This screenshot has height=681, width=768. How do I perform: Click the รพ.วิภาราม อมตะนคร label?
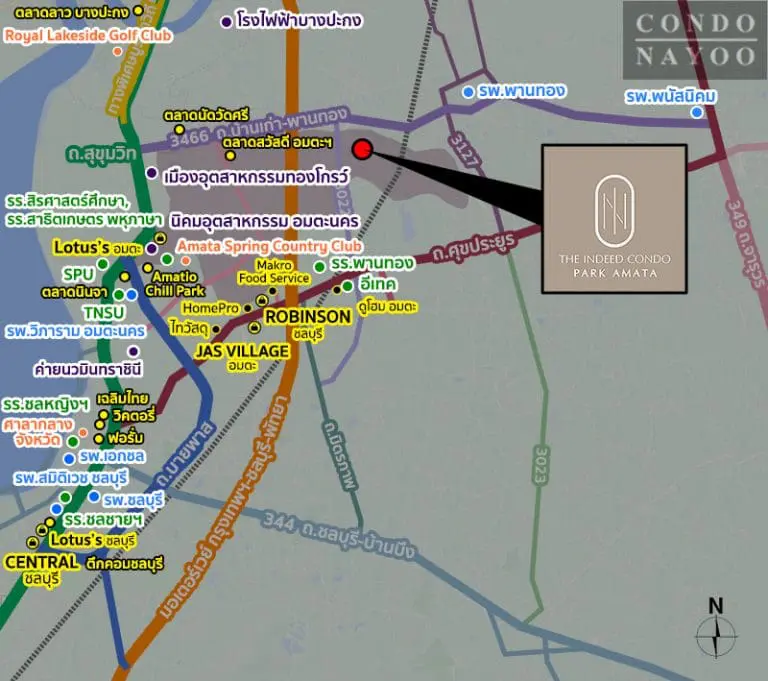point(75,332)
